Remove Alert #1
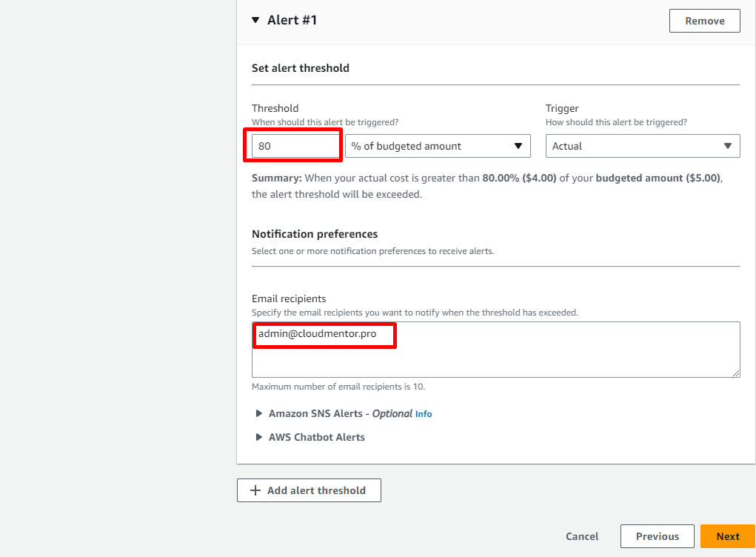This screenshot has width=756, height=557. click(704, 21)
